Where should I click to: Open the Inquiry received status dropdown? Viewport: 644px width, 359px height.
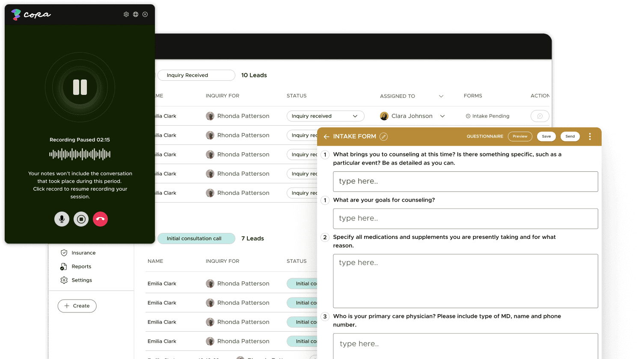[325, 116]
